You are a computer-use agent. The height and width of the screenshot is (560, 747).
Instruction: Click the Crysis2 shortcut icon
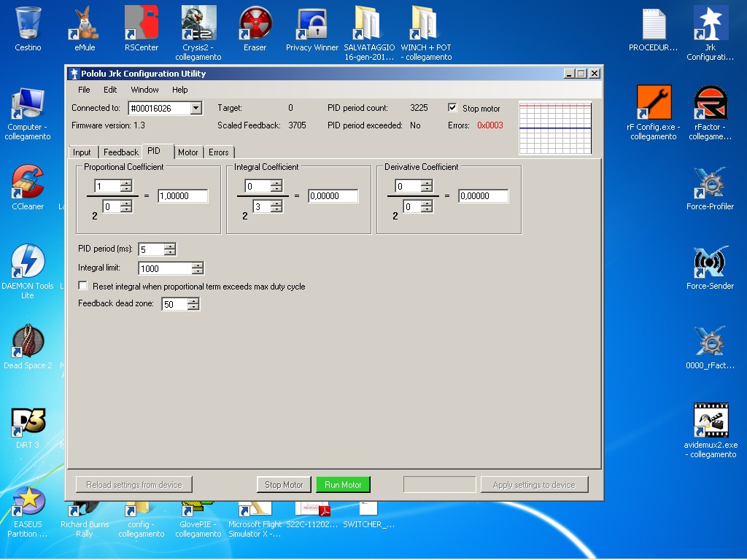click(x=198, y=24)
